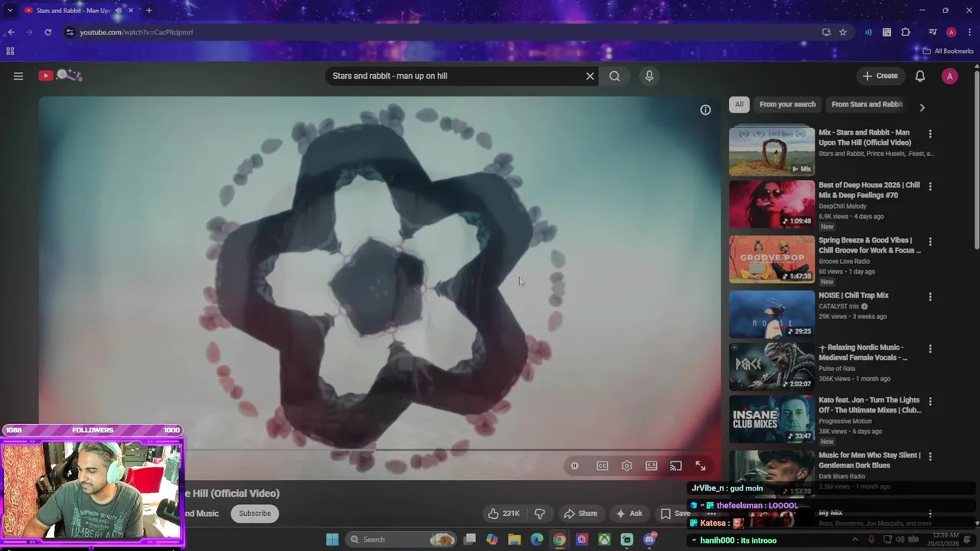
Task: Like the video showing 231K
Action: [x=503, y=514]
